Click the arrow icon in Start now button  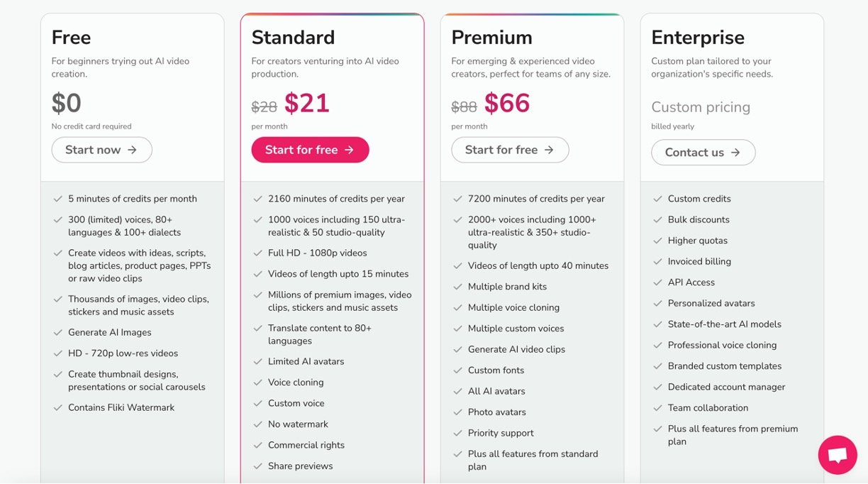pos(133,150)
